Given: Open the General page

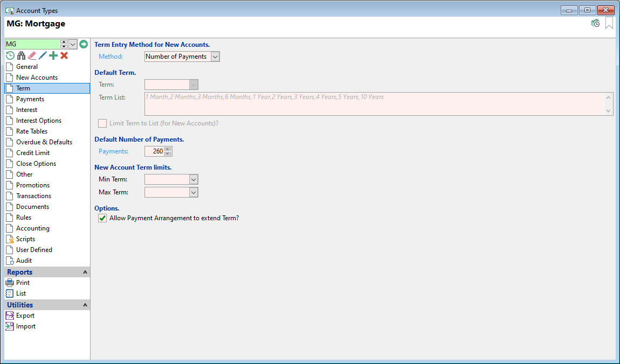Looking at the screenshot, I should coord(47,67).
